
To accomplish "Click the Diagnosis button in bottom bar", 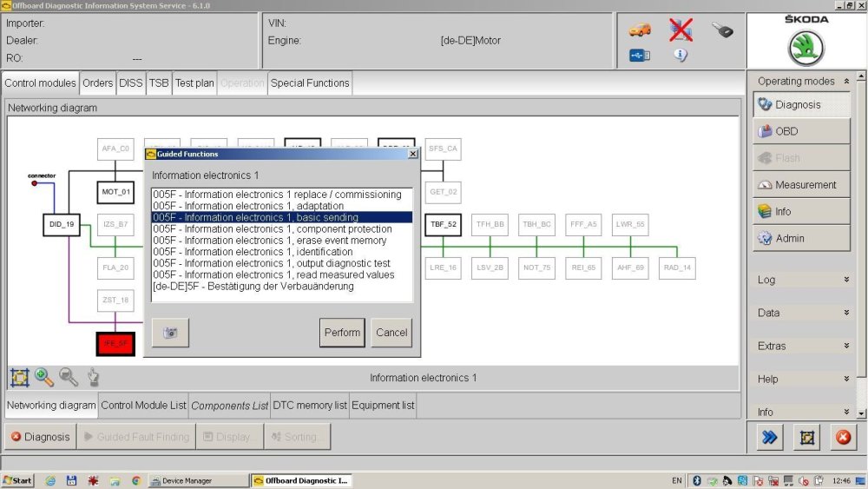I will [41, 437].
